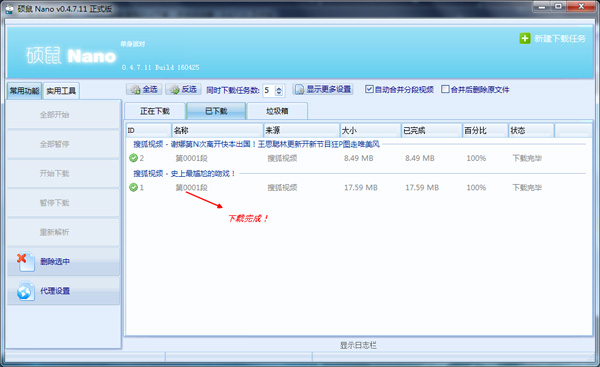Select the 实用工具 tab
This screenshot has height=367, width=600.
point(61,91)
